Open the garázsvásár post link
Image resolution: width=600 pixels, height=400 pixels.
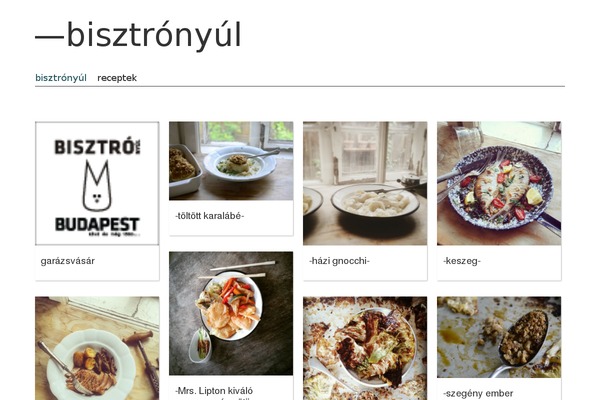click(68, 261)
